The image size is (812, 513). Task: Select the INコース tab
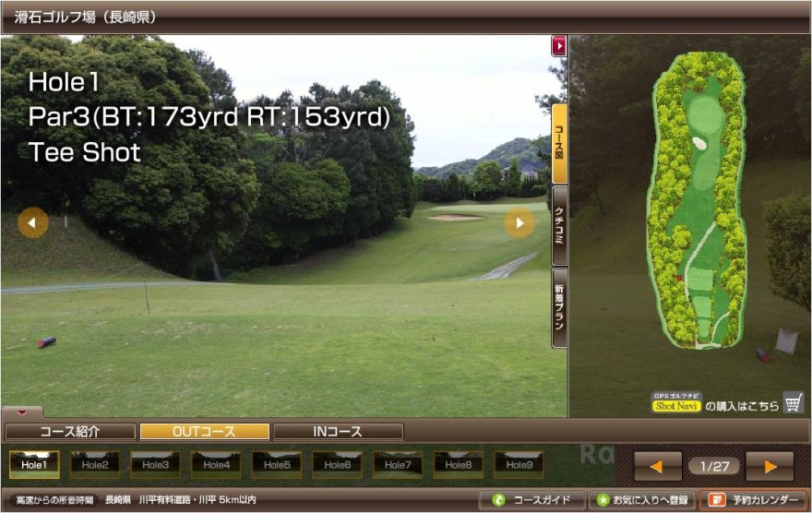click(x=338, y=432)
